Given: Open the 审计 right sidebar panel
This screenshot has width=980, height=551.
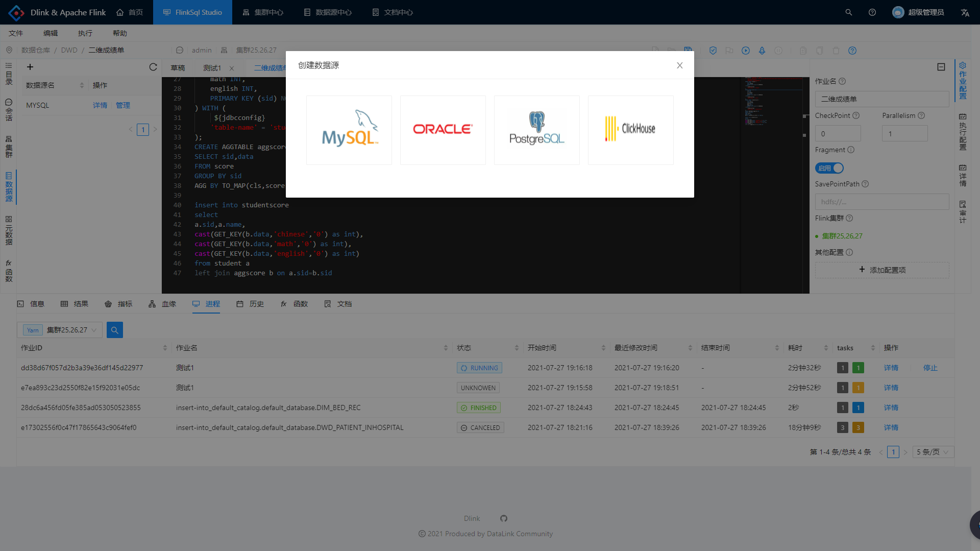Looking at the screenshot, I should coord(963,212).
